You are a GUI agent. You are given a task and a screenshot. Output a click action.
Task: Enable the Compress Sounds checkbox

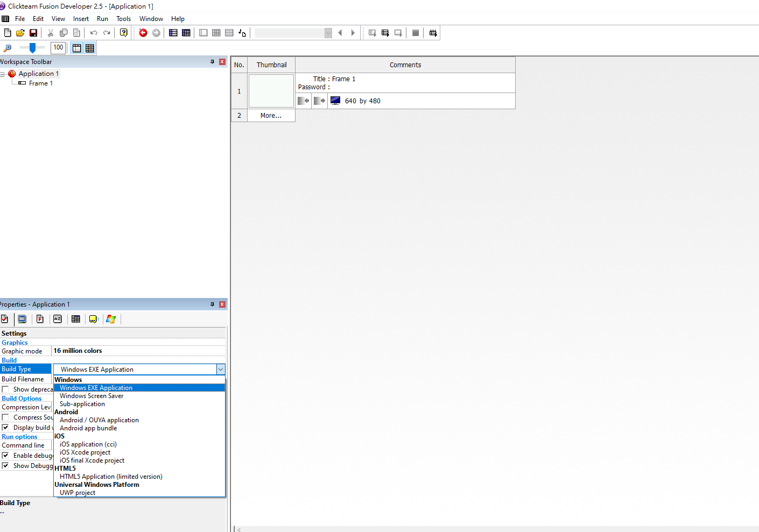pyautogui.click(x=5, y=417)
